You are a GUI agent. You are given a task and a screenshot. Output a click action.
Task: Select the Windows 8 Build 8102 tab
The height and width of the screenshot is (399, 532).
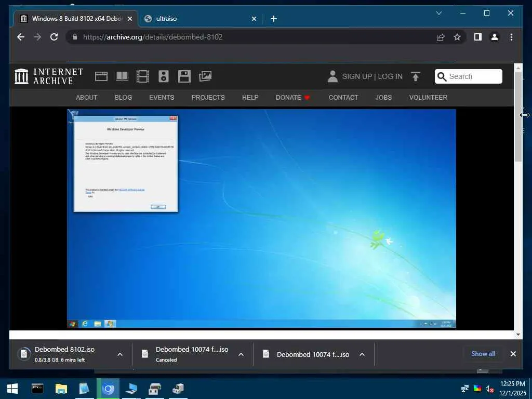[75, 19]
